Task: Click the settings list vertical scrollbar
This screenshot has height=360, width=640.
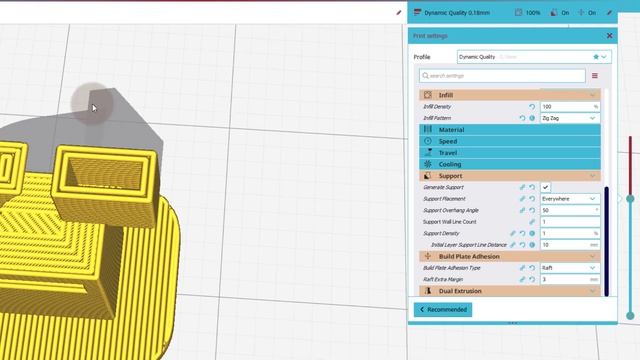Action: pyautogui.click(x=607, y=241)
